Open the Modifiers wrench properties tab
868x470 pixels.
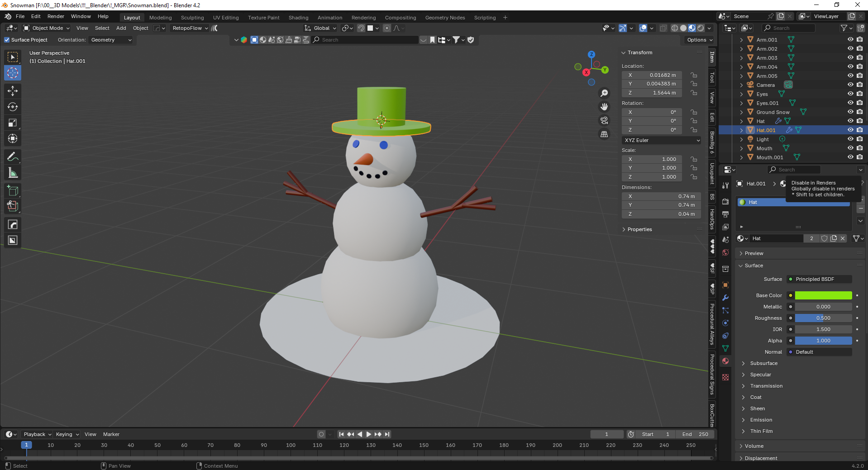(725, 298)
